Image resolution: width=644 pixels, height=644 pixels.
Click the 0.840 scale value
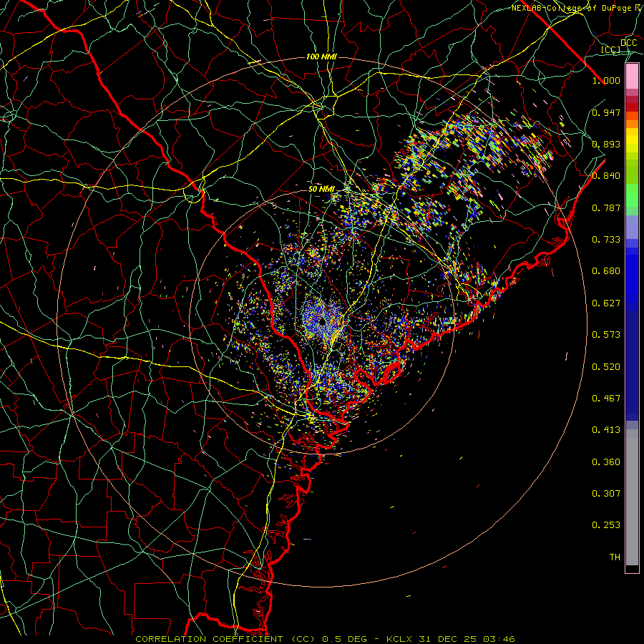coord(606,176)
